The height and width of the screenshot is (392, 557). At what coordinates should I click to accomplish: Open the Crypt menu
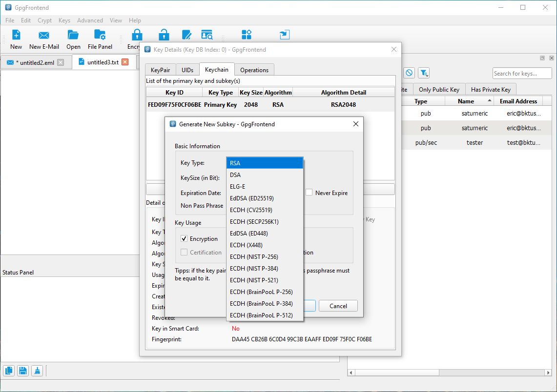coord(45,20)
